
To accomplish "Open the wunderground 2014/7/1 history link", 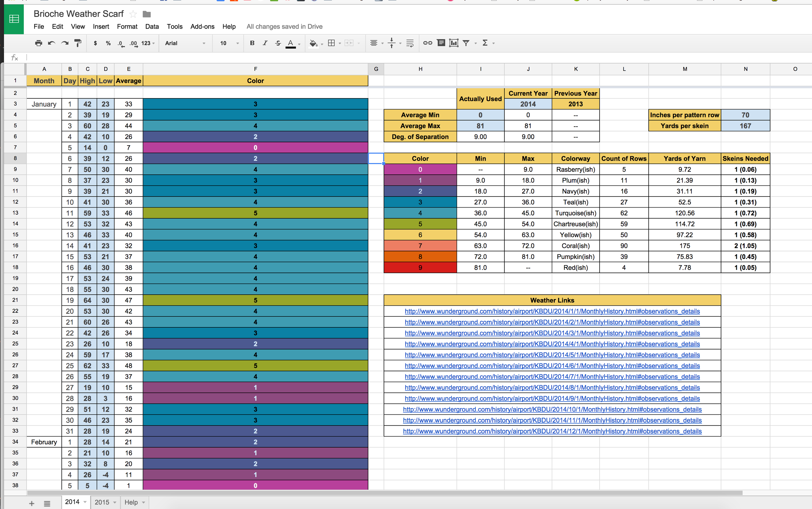I will tap(552, 377).
